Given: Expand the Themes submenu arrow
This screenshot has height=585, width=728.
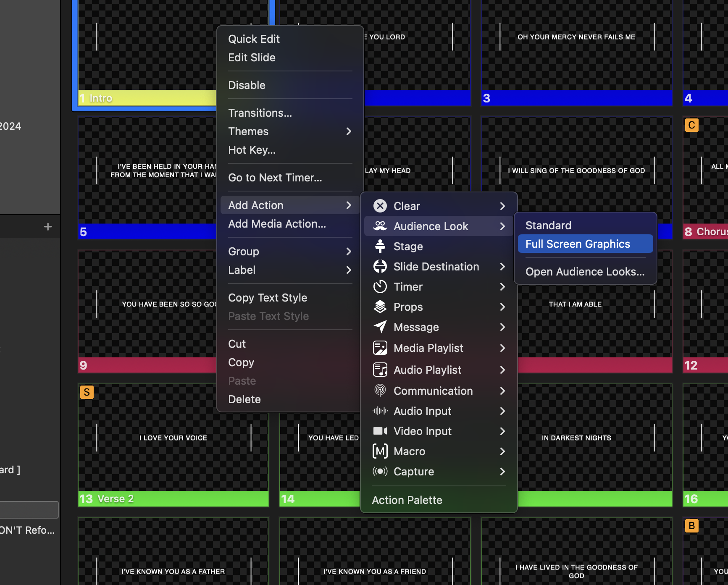Looking at the screenshot, I should [x=349, y=131].
